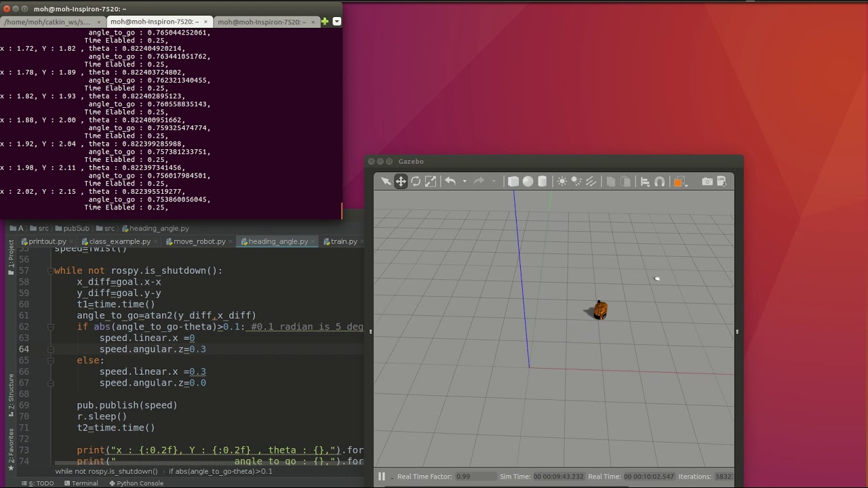Open the undo history dropdown in Gazebo
Image resolution: width=868 pixels, height=488 pixels.
(x=465, y=181)
